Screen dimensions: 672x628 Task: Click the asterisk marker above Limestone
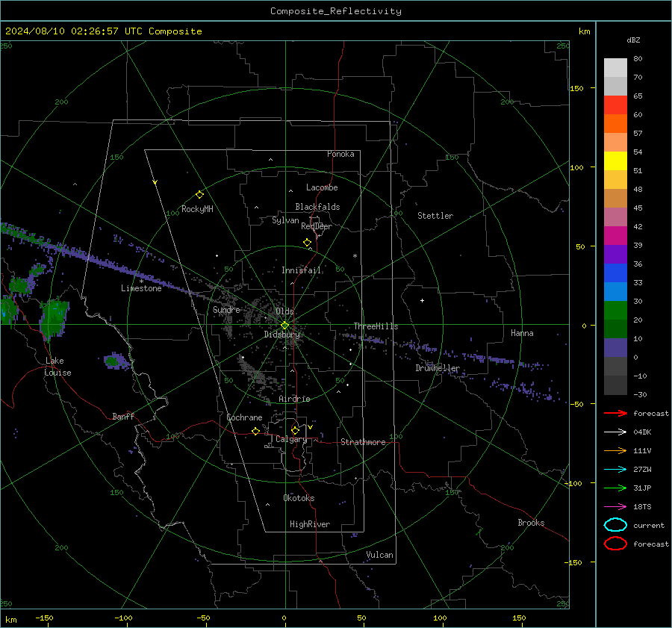[x=141, y=282]
